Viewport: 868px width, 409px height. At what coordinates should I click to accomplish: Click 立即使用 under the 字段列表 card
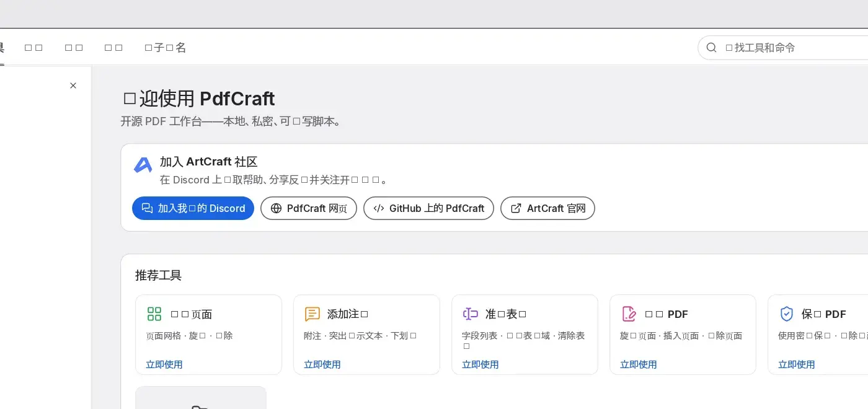click(480, 364)
